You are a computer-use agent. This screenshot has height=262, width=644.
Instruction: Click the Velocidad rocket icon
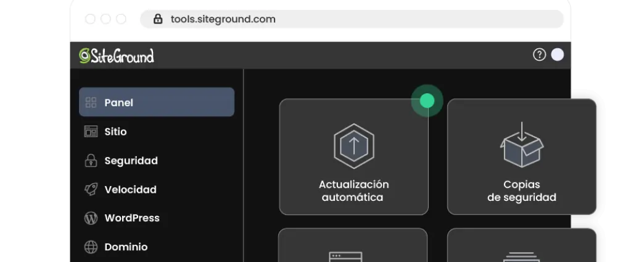(x=91, y=189)
